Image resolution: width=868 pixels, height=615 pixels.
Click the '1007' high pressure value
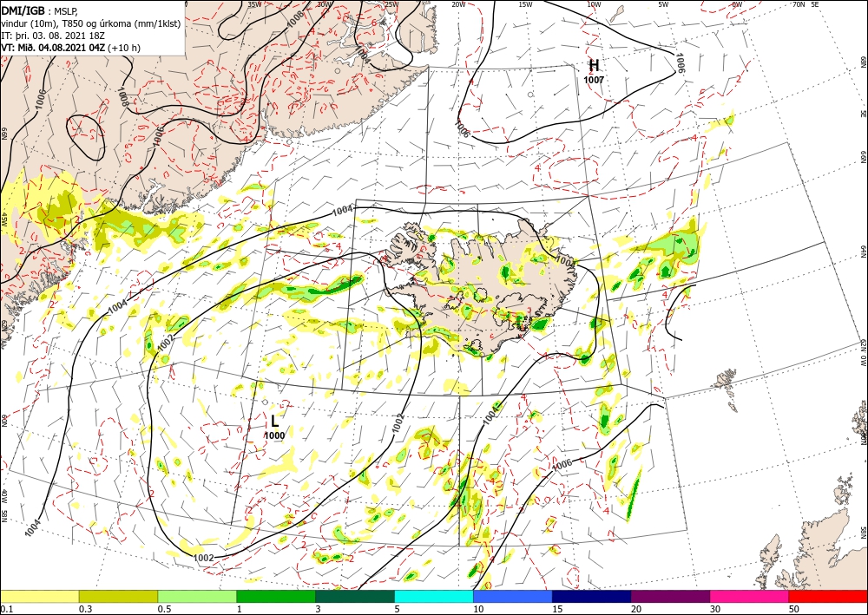tap(594, 80)
